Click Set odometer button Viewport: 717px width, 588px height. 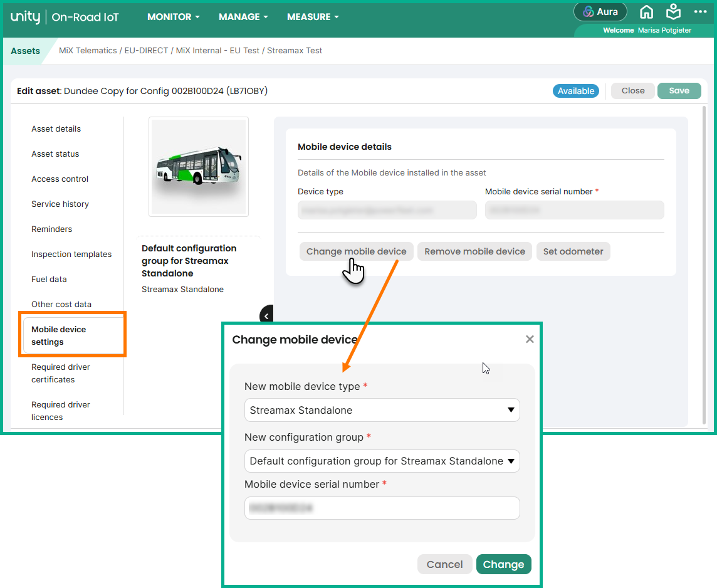point(573,251)
